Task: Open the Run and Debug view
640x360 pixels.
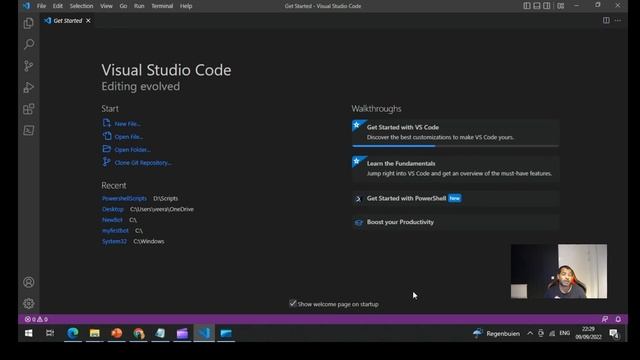Action: tap(29, 87)
